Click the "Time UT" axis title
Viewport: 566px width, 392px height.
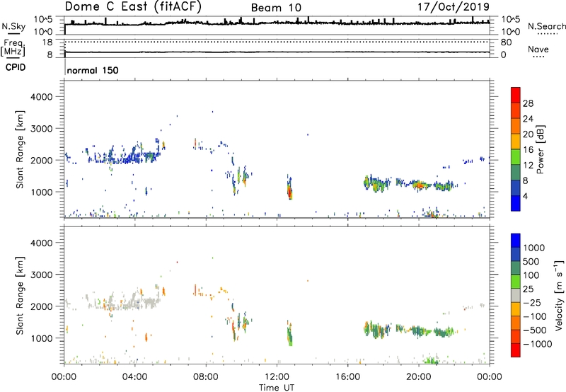[x=277, y=388]
